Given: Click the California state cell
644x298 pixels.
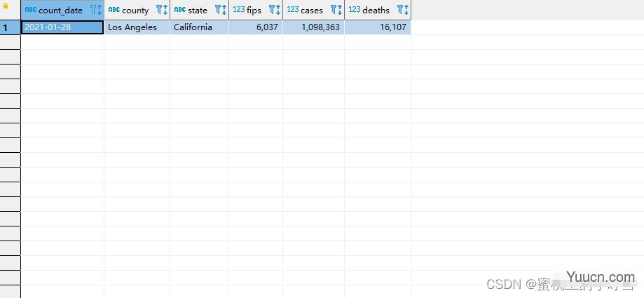Looking at the screenshot, I should tap(199, 27).
